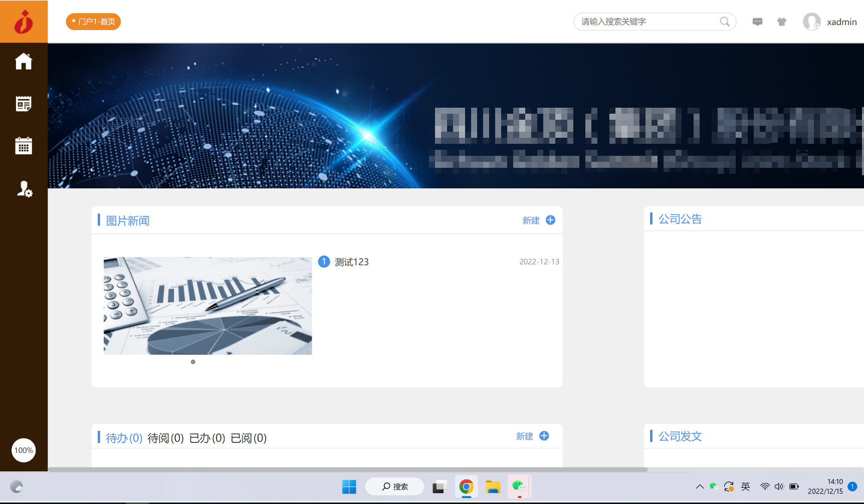This screenshot has height=504, width=864.
Task: Click the xadmin username
Action: [x=842, y=22]
